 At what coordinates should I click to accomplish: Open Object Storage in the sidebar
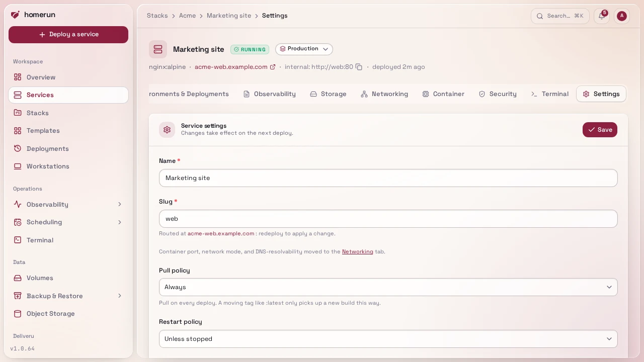[68, 314]
